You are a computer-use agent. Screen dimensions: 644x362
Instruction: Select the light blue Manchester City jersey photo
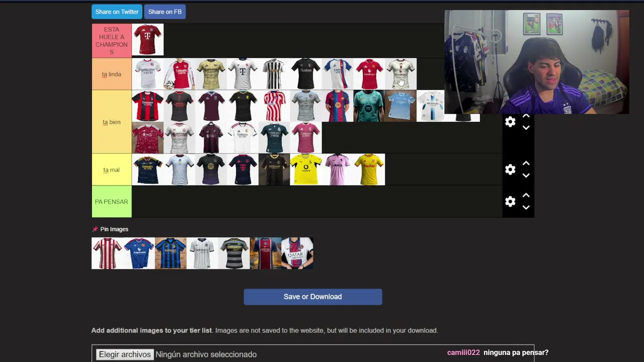coord(401,106)
